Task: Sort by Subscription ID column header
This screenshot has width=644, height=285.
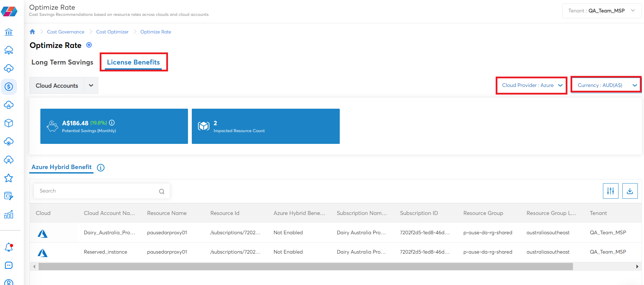Action: tap(419, 213)
